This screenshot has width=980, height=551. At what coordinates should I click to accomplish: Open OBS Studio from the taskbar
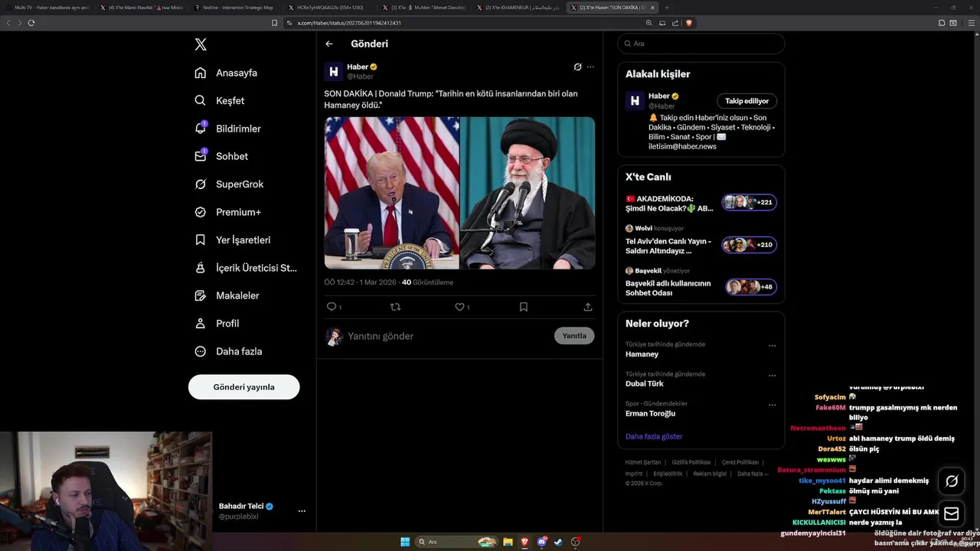tap(576, 542)
